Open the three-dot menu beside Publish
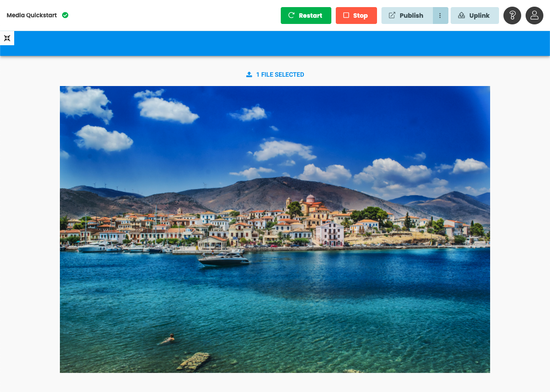This screenshot has height=392, width=550. [440, 15]
